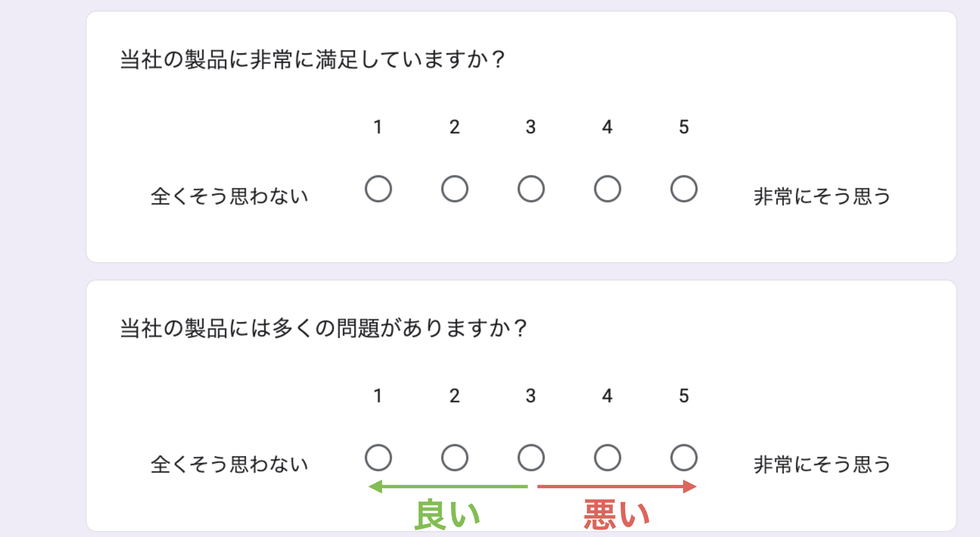This screenshot has height=537, width=980.
Task: Select rating 1 for the product satisfaction question
Action: (378, 189)
